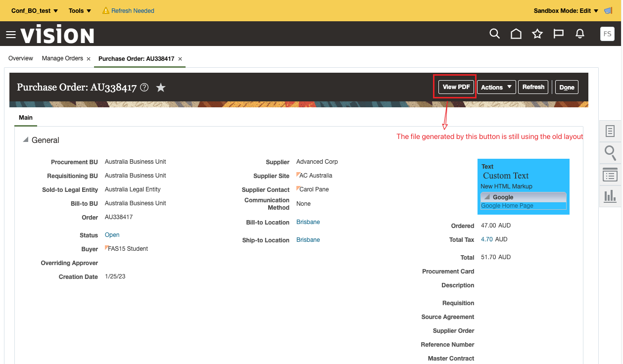Select the Main tab
The image size is (623, 364).
click(26, 118)
